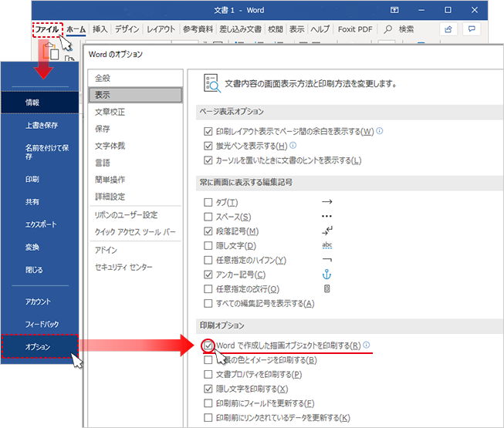
Task: Click the share icon in the title bar
Action: tap(448, 29)
